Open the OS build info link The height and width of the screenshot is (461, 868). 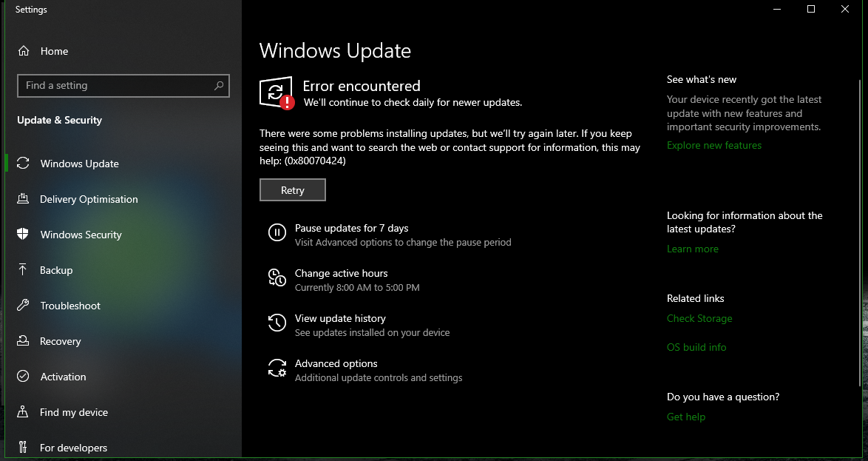(696, 347)
